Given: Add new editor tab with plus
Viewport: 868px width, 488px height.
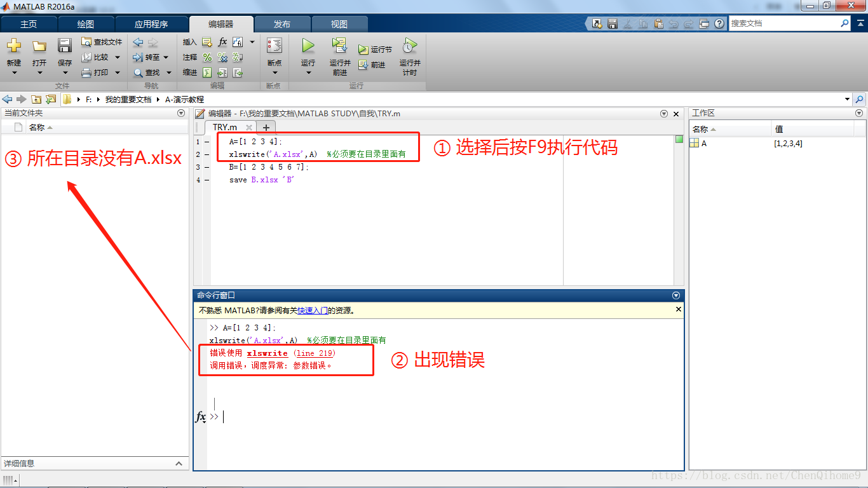Looking at the screenshot, I should [266, 128].
